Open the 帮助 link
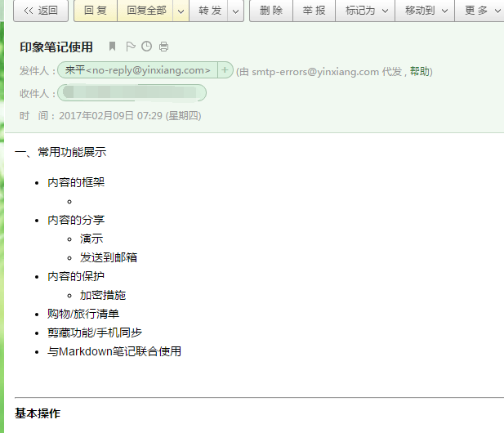The image size is (504, 433). 420,71
